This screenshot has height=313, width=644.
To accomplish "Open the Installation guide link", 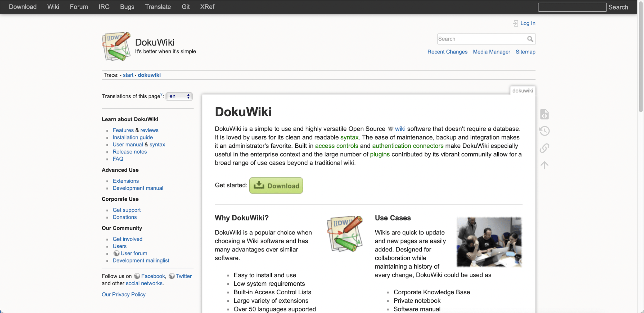I will click(132, 137).
